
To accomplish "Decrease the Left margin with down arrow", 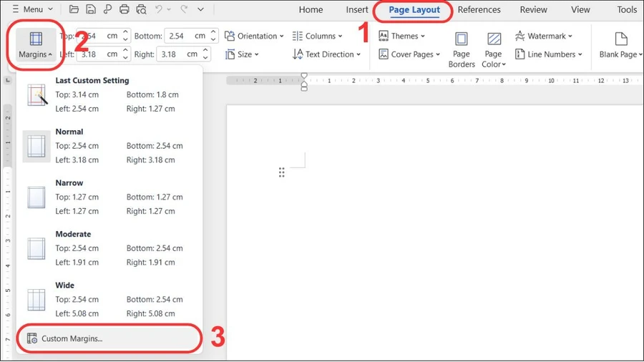I will pyautogui.click(x=125, y=58).
